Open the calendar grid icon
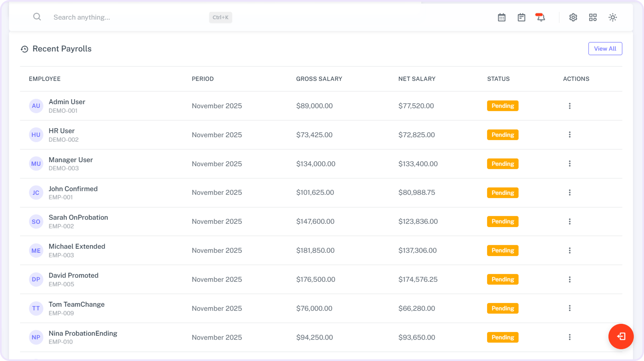The height and width of the screenshot is (361, 644). coord(501,18)
